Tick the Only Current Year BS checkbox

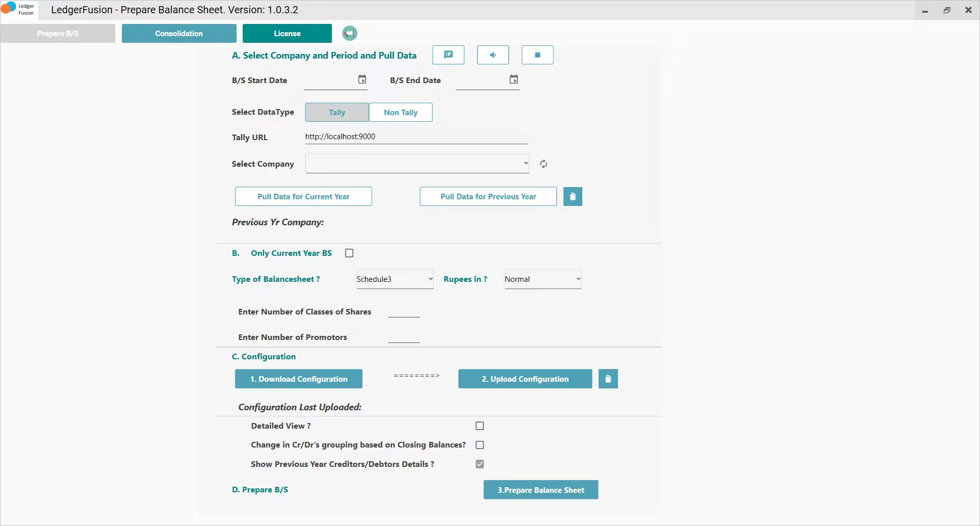pyautogui.click(x=349, y=253)
